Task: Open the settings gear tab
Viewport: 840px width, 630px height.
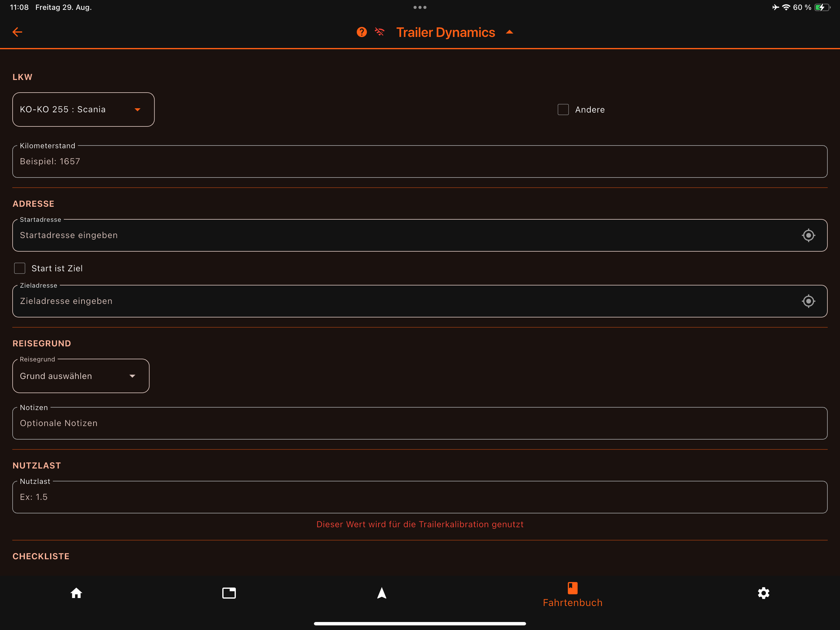Action: [763, 593]
